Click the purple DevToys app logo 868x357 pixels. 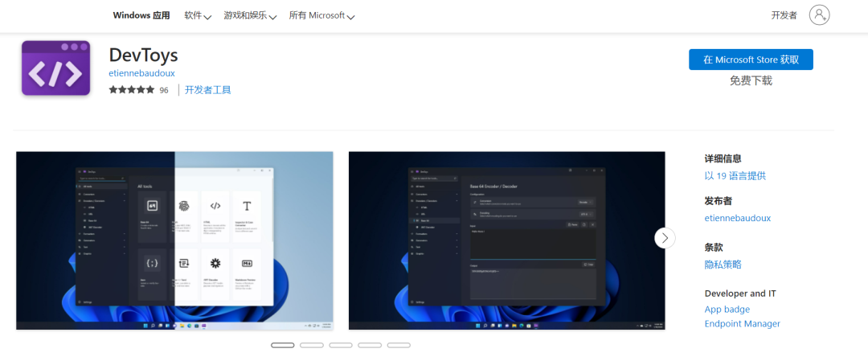tap(56, 68)
